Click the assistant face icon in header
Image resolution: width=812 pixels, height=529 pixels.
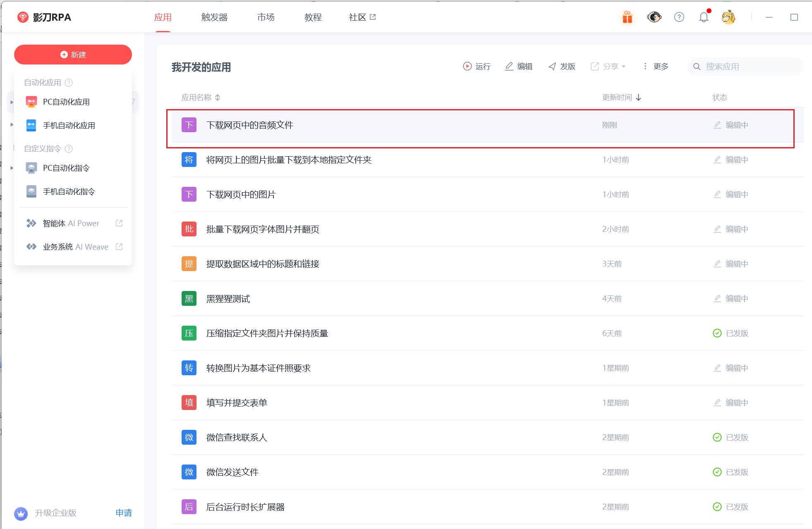coord(654,17)
